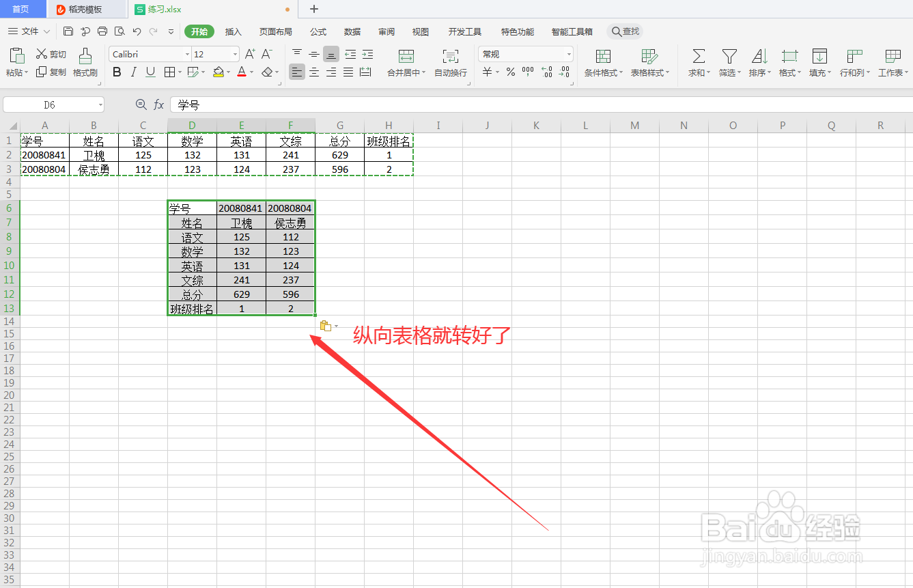Click the Undo arrow icon
This screenshot has width=913, height=588.
pyautogui.click(x=137, y=31)
